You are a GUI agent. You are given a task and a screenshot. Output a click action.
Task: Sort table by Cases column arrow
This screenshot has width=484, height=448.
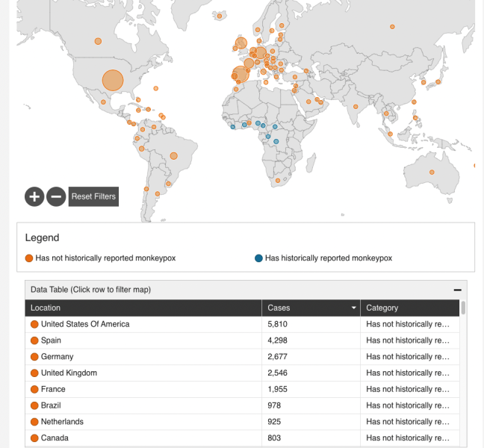(x=353, y=308)
